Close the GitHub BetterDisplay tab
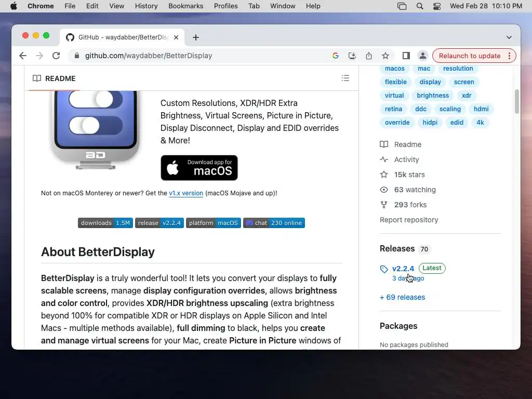This screenshot has width=532, height=399. tap(176, 37)
